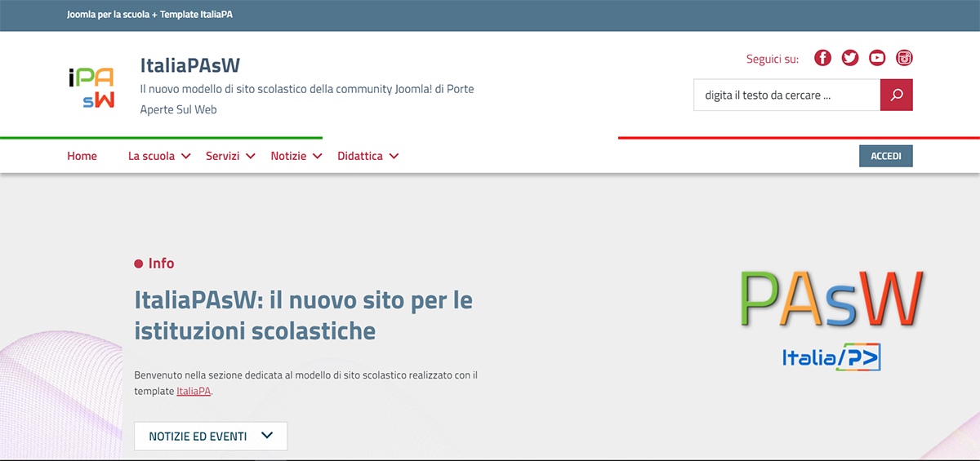Expand the Servizi menu chevron
The image size is (980, 461).
251,156
